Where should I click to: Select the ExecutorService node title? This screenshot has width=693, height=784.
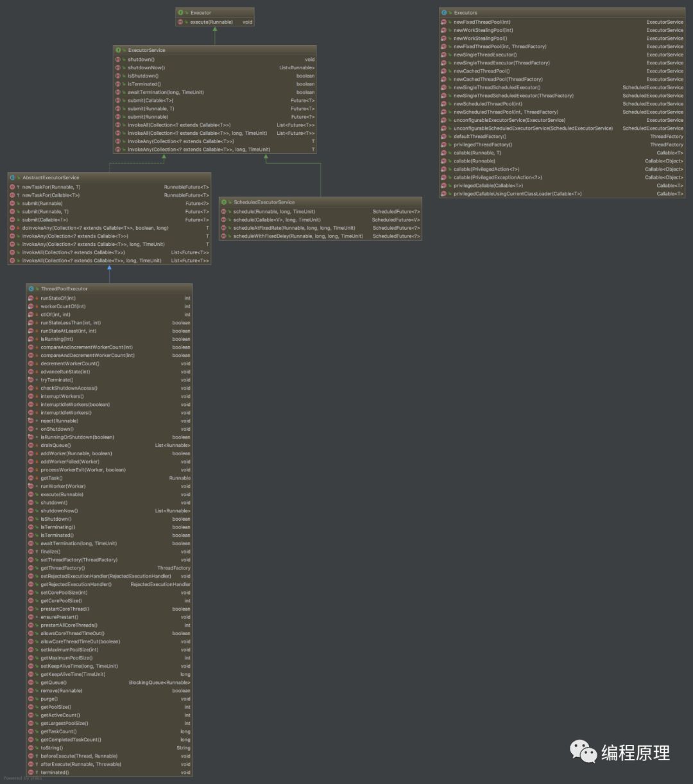coord(146,50)
